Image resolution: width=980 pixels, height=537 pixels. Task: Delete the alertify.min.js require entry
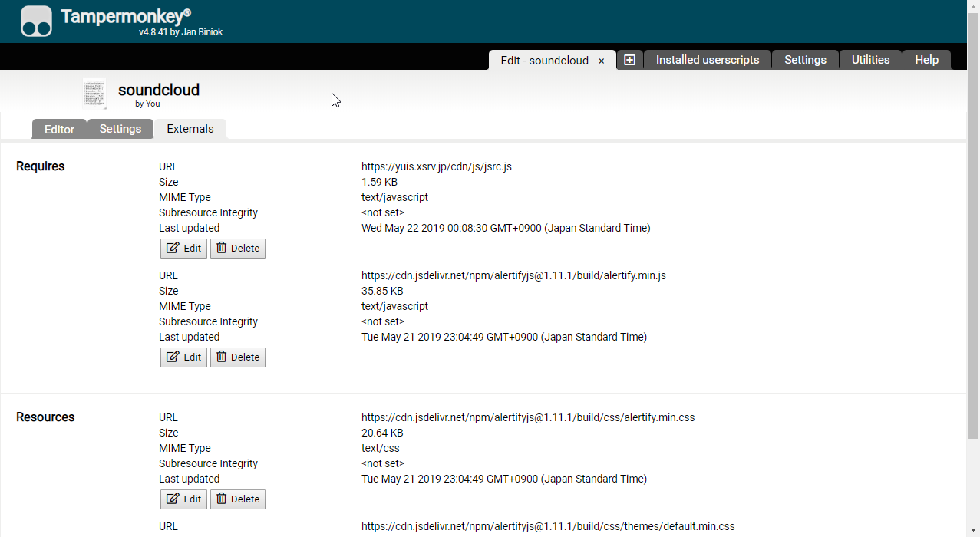tap(238, 357)
